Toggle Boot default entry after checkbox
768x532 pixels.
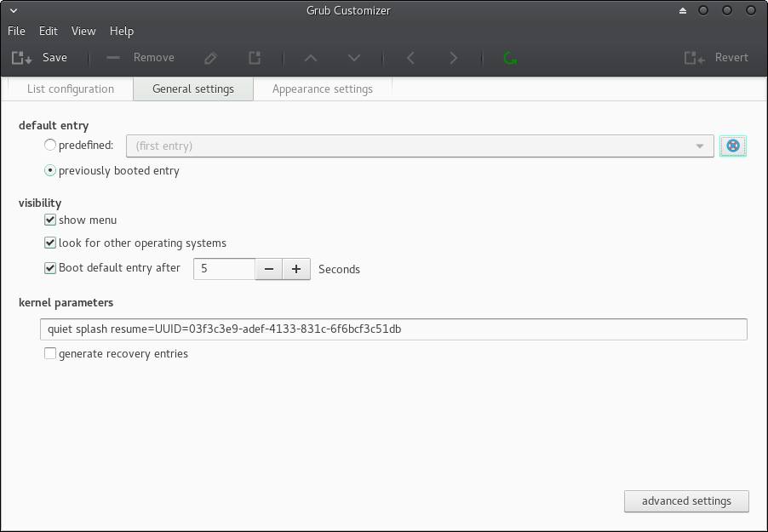(50, 268)
